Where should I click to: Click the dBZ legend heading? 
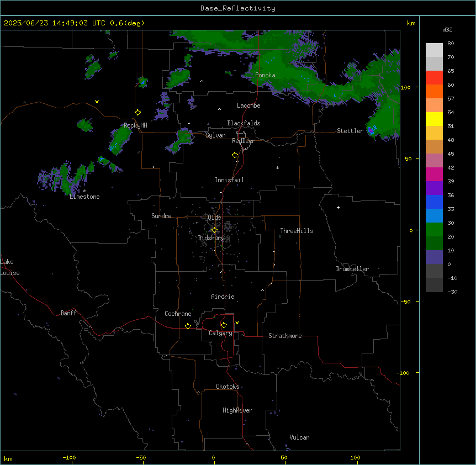coord(447,29)
